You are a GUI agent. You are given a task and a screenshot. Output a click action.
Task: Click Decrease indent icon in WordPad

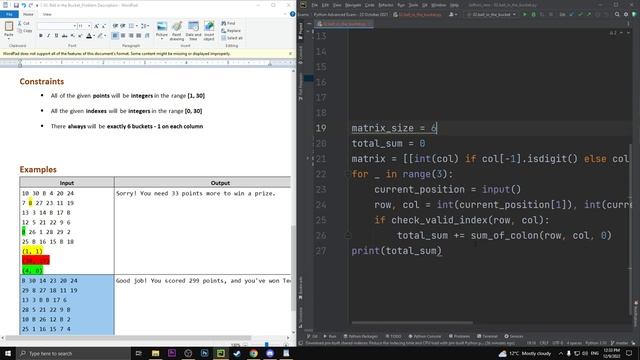[x=116, y=26]
